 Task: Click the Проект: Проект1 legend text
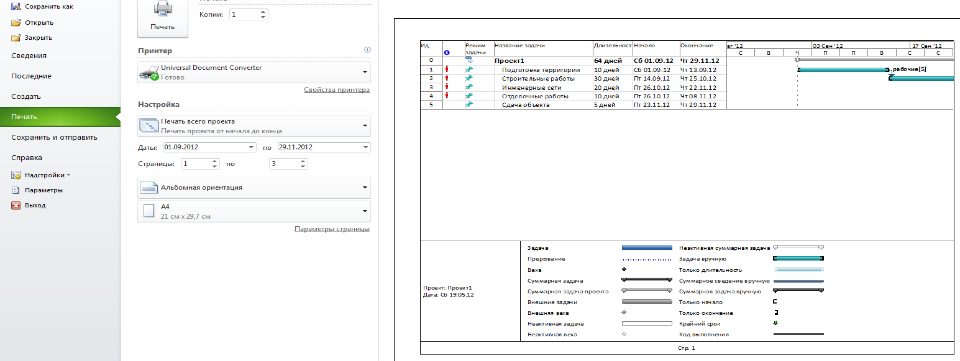448,288
